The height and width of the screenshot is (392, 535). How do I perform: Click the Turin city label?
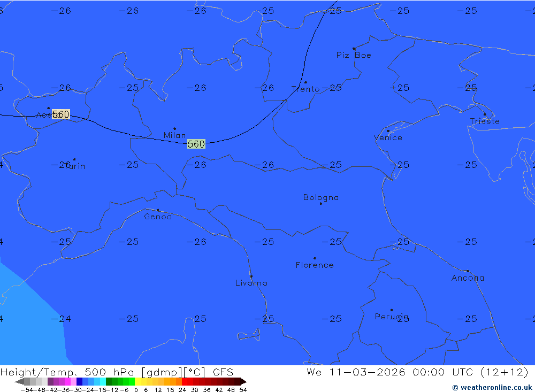(75, 166)
